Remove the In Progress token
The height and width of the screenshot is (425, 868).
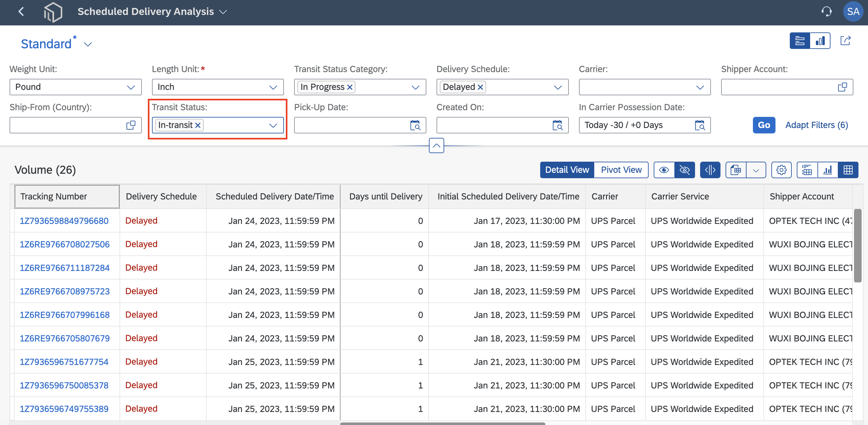pyautogui.click(x=350, y=87)
